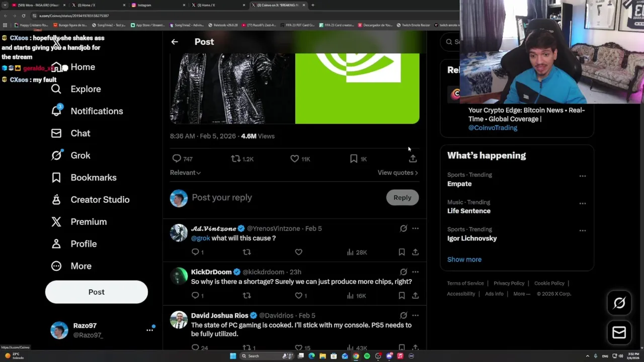Open the Empate trending topic
Image resolution: width=644 pixels, height=362 pixels.
[x=459, y=184]
